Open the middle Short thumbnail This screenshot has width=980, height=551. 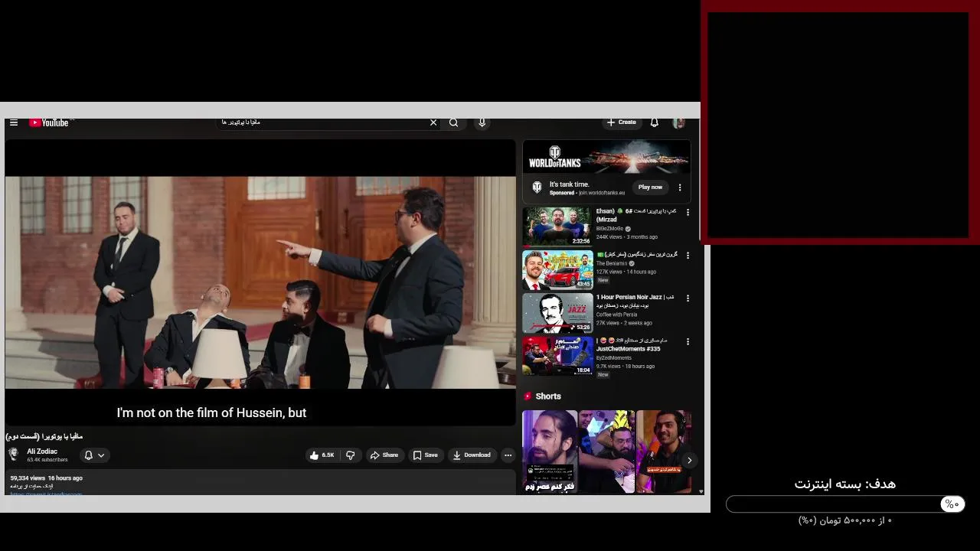[x=606, y=452]
